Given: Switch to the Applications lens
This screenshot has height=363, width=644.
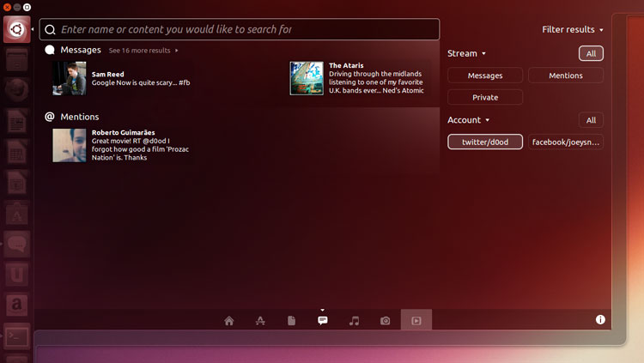Looking at the screenshot, I should tap(260, 321).
